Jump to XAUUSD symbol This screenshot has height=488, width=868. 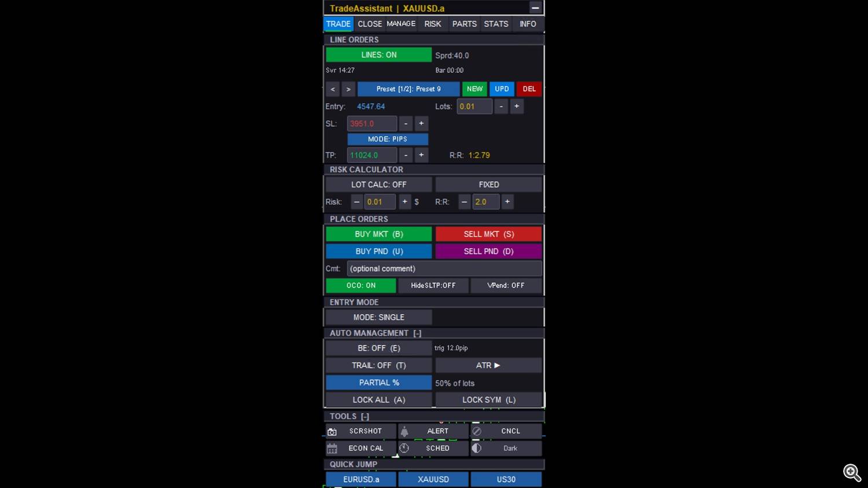coord(433,479)
